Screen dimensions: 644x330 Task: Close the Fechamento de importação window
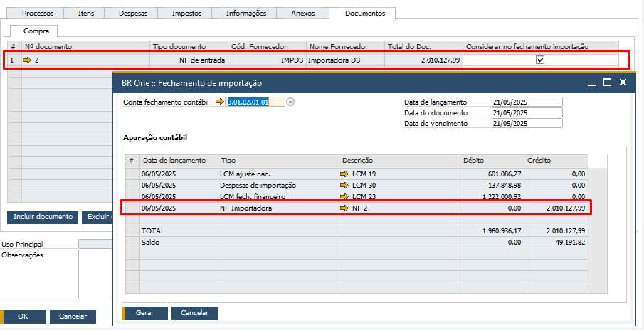pos(623,82)
